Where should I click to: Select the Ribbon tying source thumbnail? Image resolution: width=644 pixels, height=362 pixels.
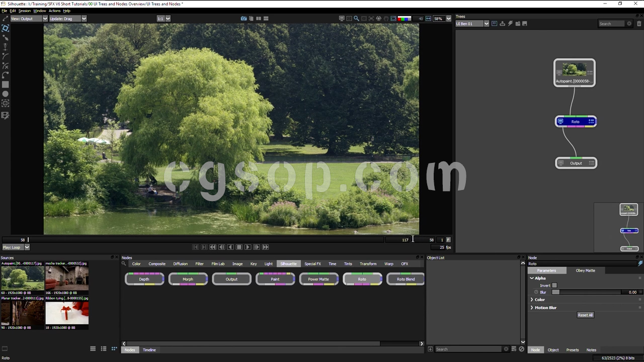pyautogui.click(x=67, y=313)
